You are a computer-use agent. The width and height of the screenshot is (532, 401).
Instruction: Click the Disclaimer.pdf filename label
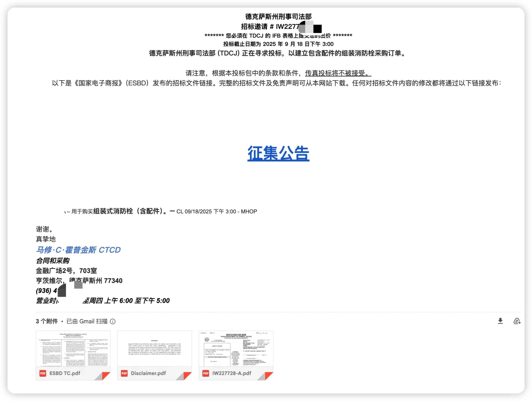148,374
